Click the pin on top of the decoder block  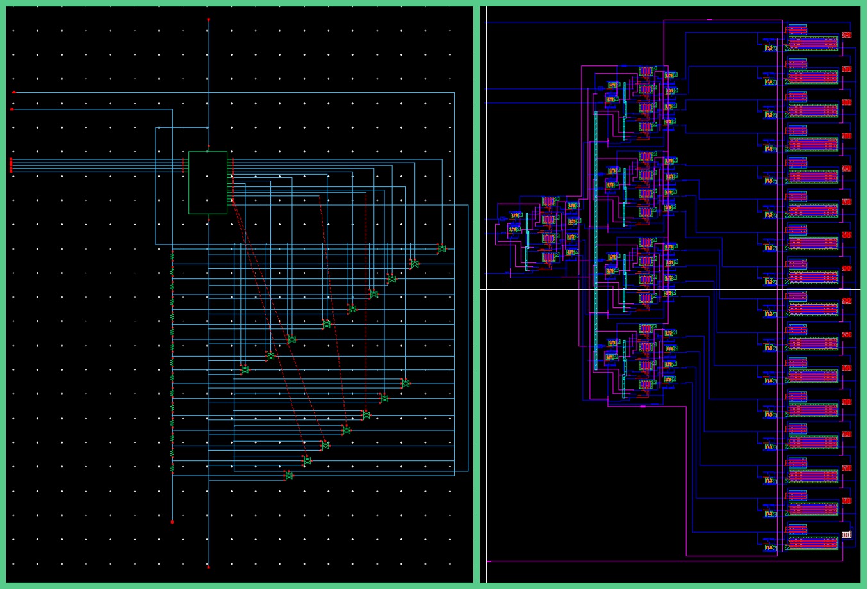tap(208, 147)
